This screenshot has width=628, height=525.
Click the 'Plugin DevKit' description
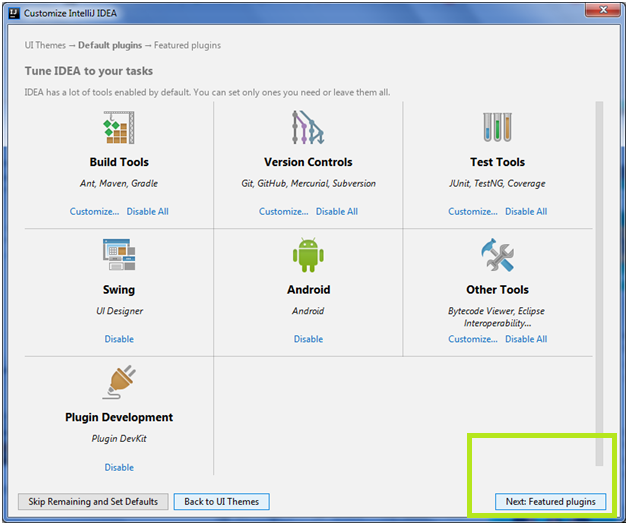coord(119,439)
